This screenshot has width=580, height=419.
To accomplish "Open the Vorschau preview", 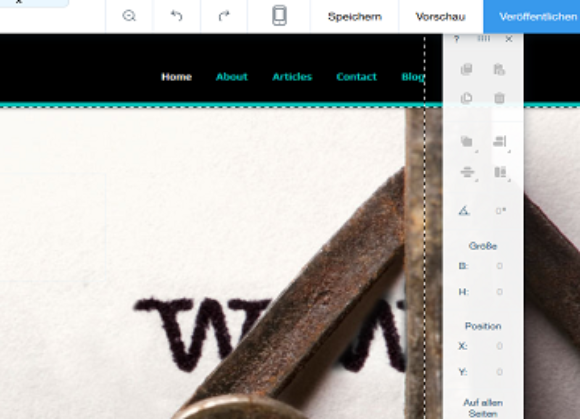I will click(x=440, y=17).
